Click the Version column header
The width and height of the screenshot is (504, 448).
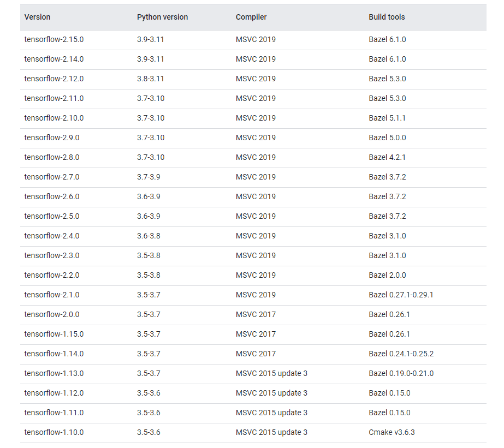(x=37, y=17)
